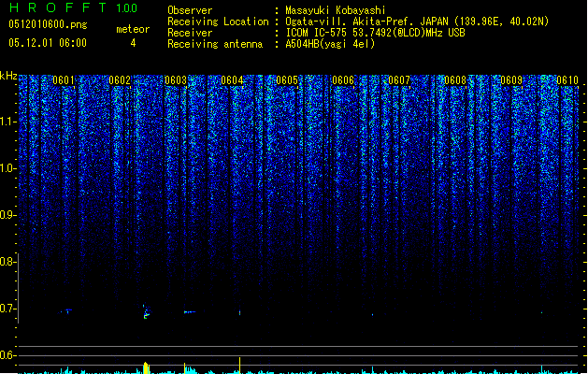Click the 'Receiving antenna' label
Viewport: 588px width, 374px height.
click(x=215, y=44)
